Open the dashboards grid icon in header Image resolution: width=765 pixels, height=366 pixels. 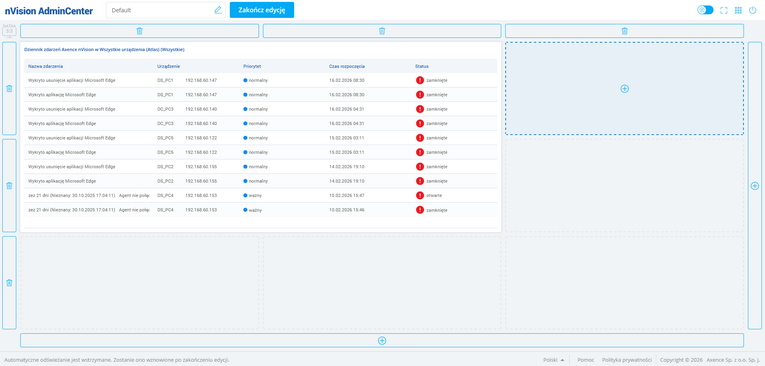[x=738, y=10]
